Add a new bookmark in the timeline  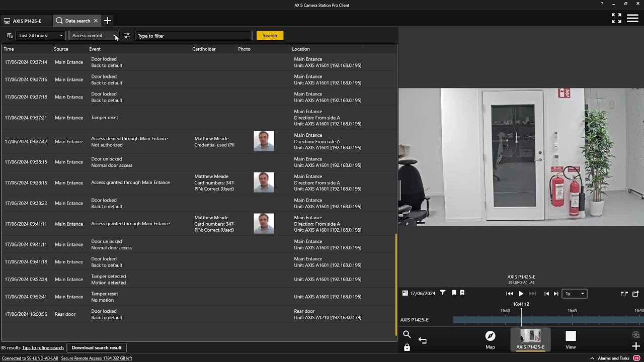click(x=462, y=293)
